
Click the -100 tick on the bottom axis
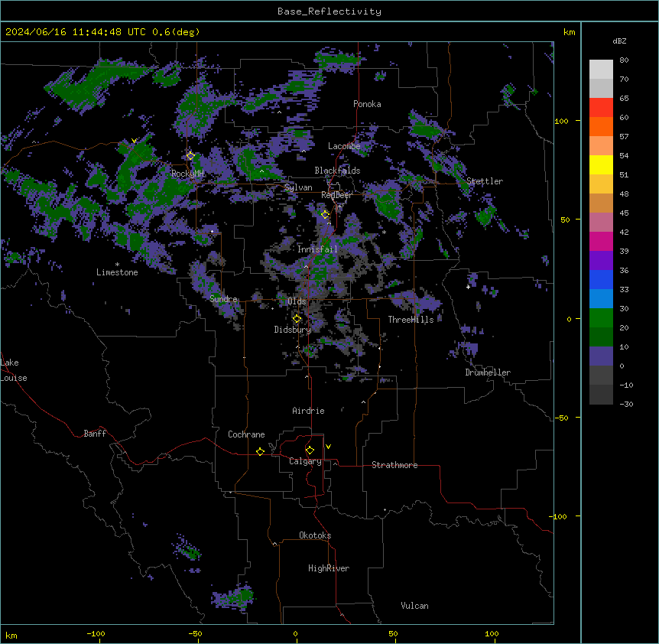click(96, 634)
